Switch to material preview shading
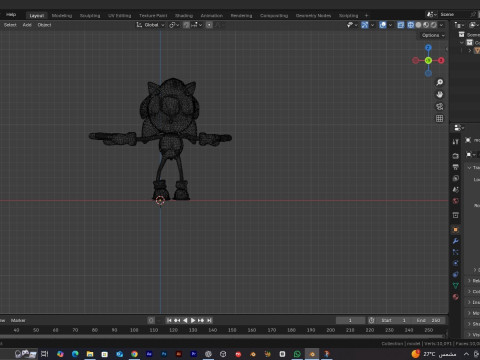 click(426, 25)
